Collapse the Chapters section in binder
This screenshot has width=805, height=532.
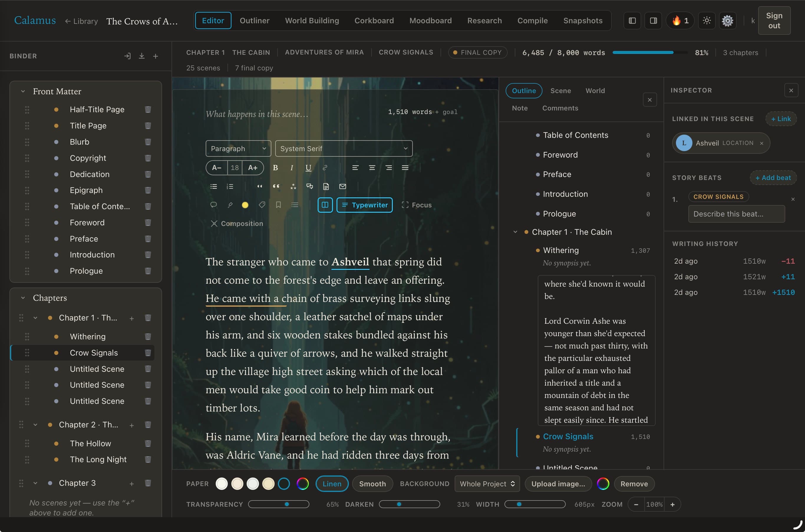coord(23,298)
